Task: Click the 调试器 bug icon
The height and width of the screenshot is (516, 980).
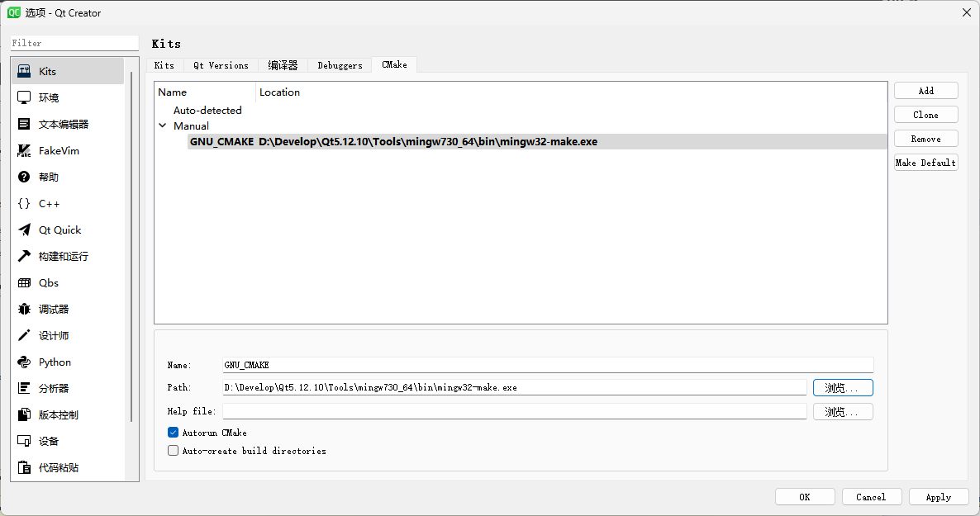Action: (24, 310)
